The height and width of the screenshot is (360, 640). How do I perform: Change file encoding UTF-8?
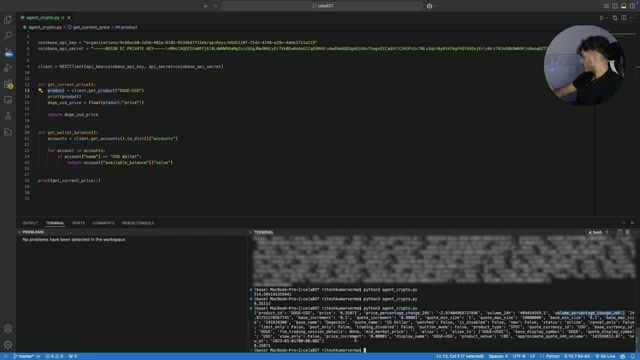tap(519, 356)
